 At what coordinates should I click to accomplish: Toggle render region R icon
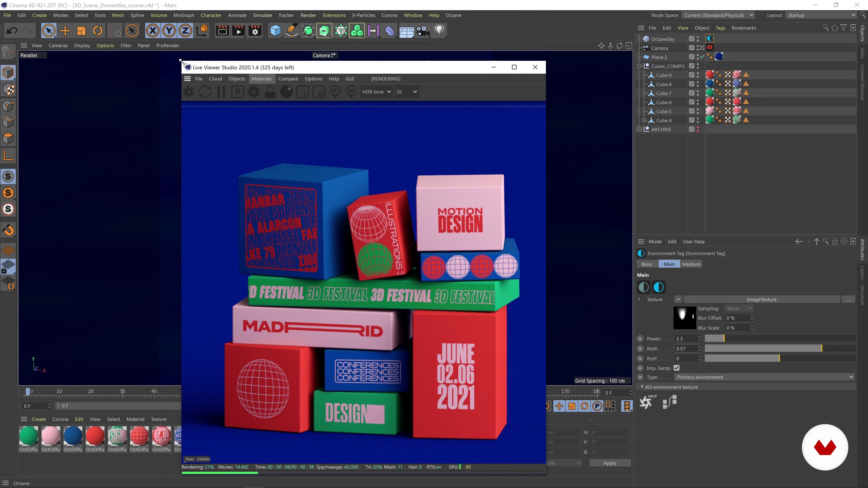pyautogui.click(x=238, y=92)
